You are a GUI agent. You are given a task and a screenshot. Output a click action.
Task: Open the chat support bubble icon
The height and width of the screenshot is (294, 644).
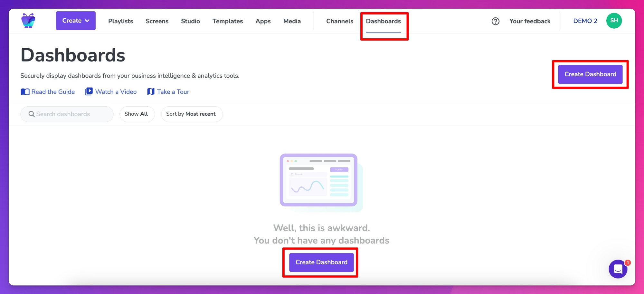pyautogui.click(x=618, y=269)
